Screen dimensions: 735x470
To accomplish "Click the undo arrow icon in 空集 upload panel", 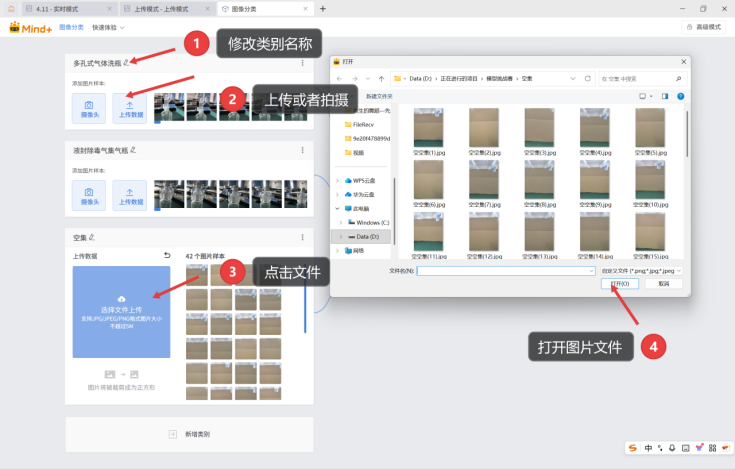I will point(167,256).
